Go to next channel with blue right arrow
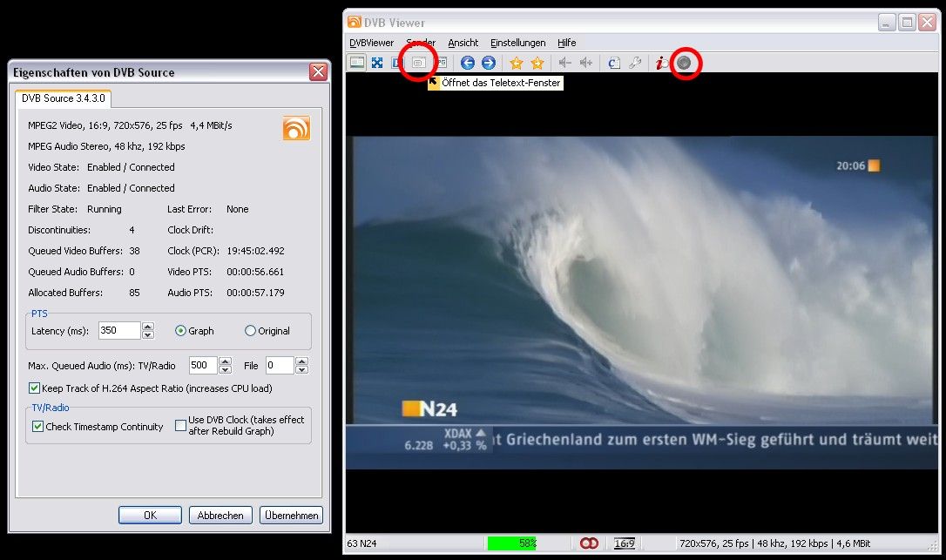The image size is (946, 560). click(x=489, y=63)
